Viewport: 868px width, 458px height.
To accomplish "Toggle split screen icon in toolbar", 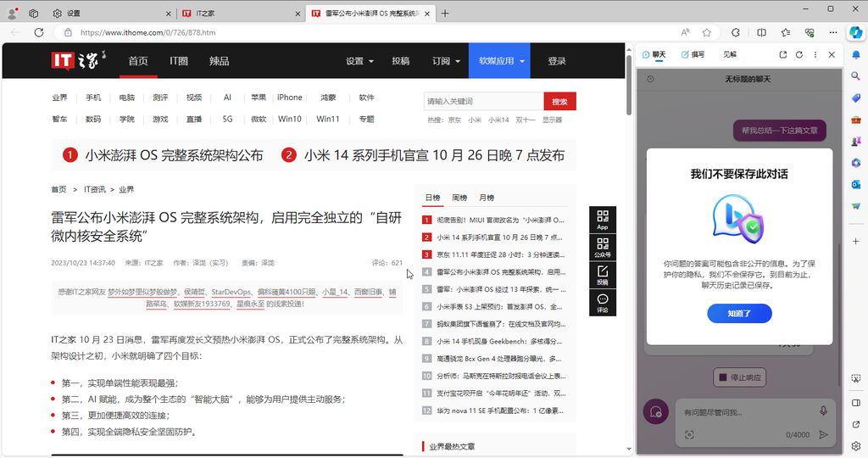I will (762, 32).
